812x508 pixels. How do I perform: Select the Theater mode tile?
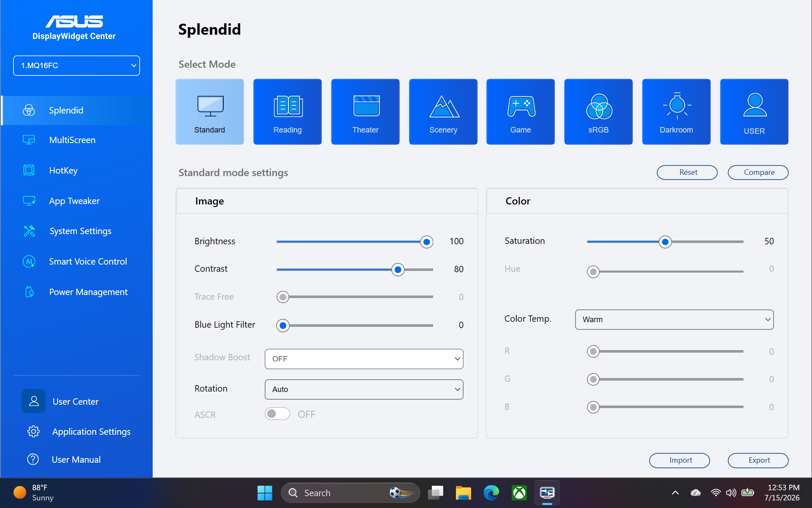[365, 112]
